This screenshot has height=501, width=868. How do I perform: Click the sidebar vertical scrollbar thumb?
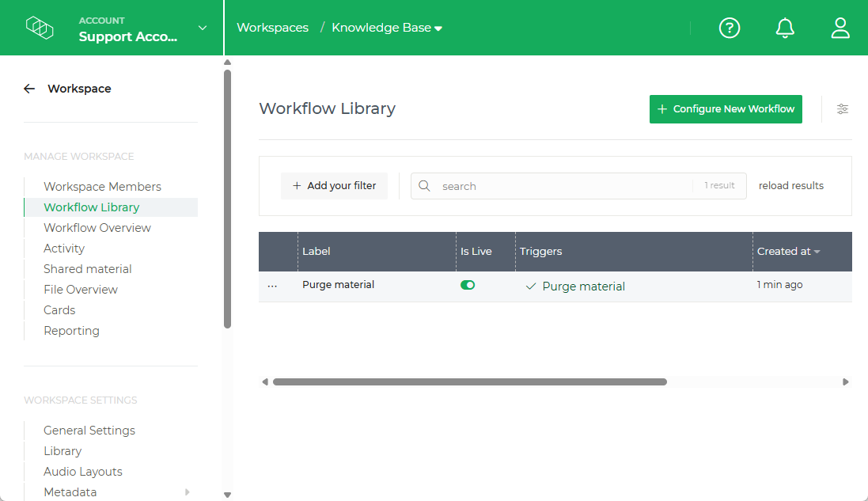[x=227, y=199]
